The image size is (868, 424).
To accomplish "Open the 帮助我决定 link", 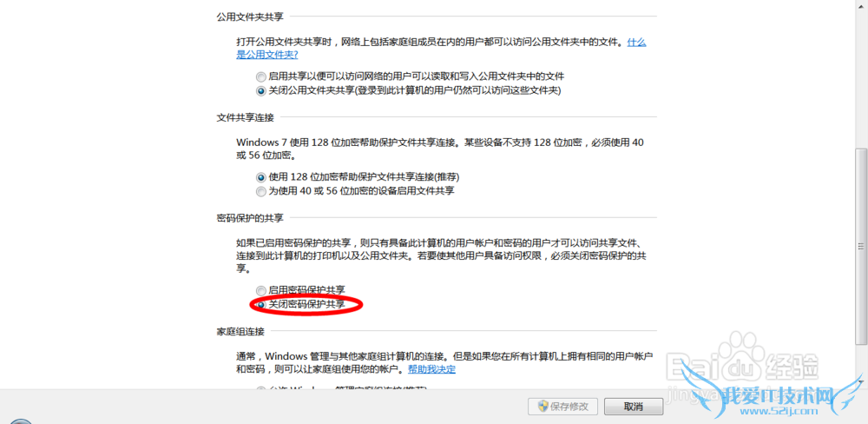I will tap(431, 369).
